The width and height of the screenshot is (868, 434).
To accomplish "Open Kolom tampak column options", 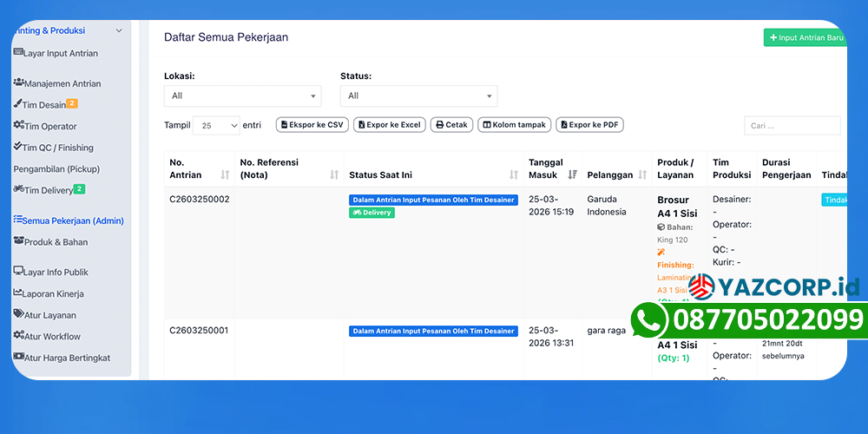I will [514, 125].
